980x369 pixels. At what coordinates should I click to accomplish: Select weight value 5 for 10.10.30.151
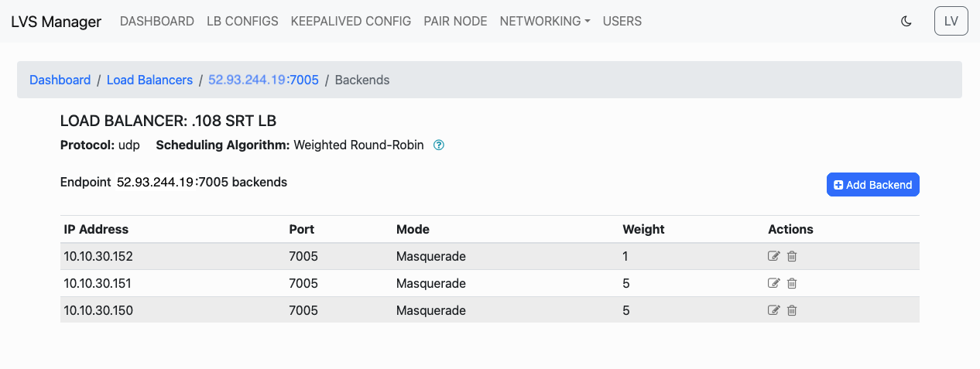[x=626, y=283]
